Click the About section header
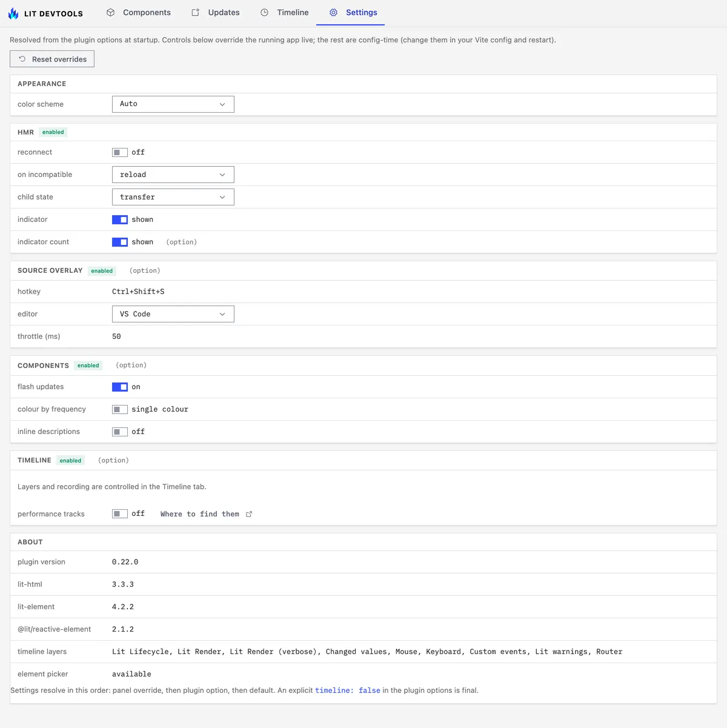The image size is (727, 728). pos(30,542)
